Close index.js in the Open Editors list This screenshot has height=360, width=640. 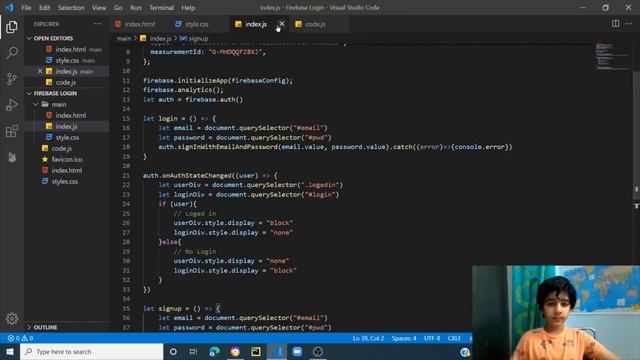pos(40,71)
